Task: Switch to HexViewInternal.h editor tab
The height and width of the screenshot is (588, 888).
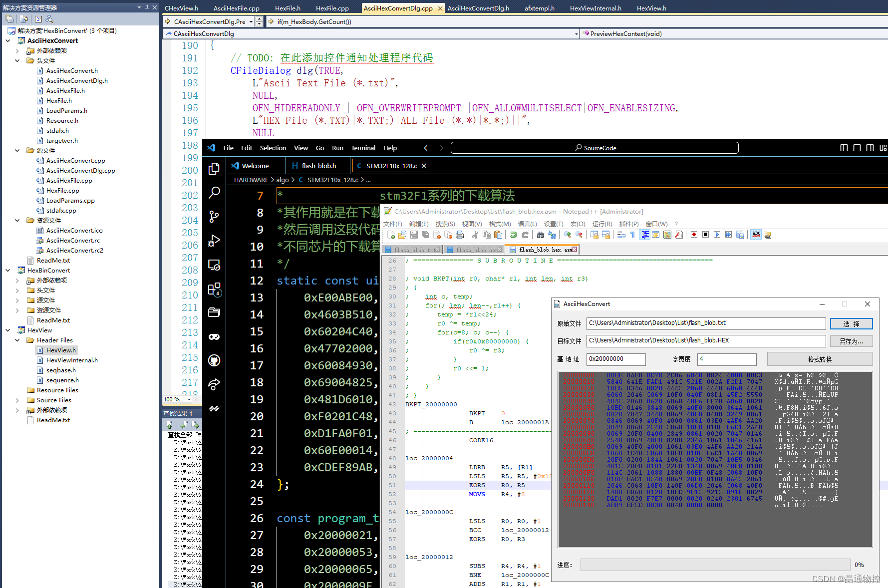Action: coord(595,8)
